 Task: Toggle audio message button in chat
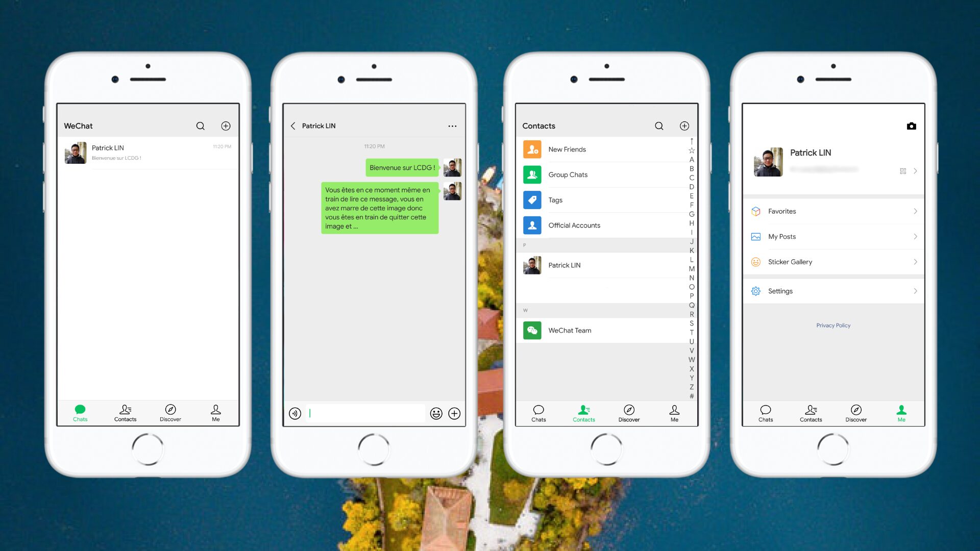(x=294, y=413)
